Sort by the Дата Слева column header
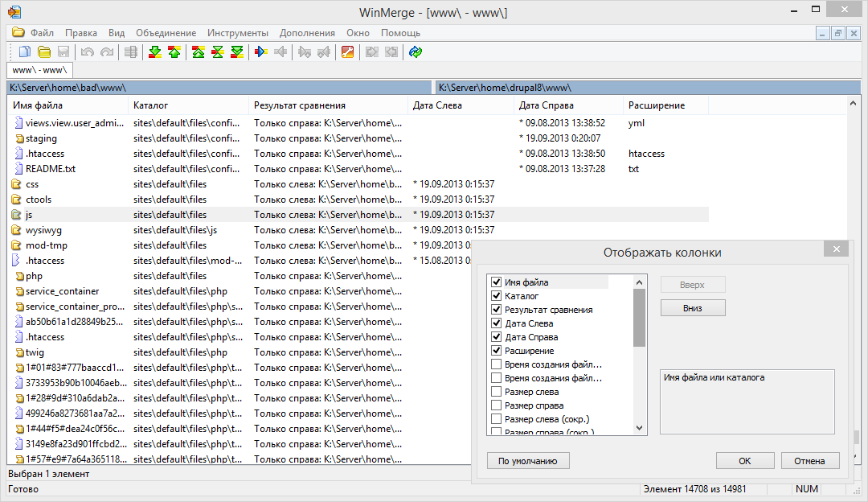Viewport: 868px width, 502px height. pyautogui.click(x=461, y=105)
